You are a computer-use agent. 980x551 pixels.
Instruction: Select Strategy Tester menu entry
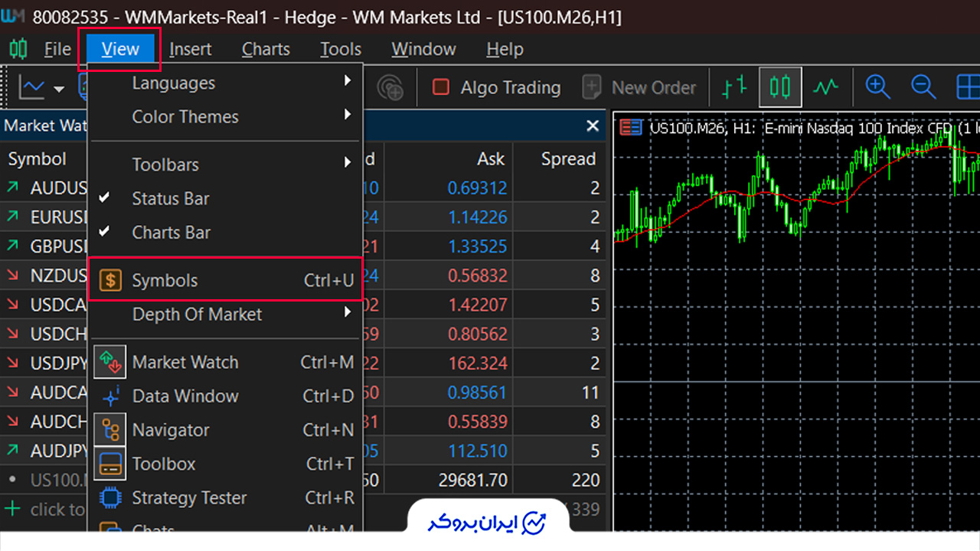(x=225, y=497)
